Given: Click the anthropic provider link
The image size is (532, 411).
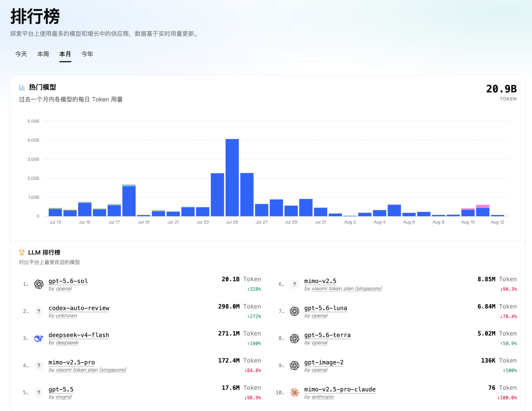Looking at the screenshot, I should click(323, 397).
